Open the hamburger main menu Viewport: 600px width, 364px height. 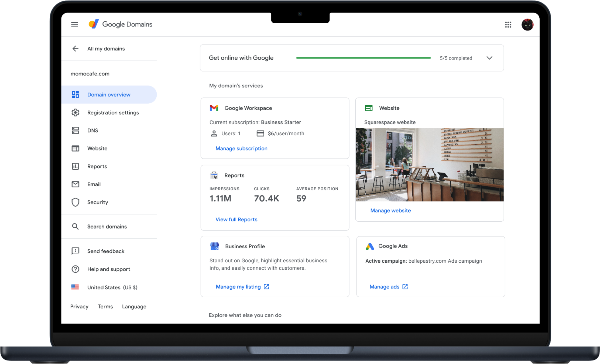(x=75, y=24)
